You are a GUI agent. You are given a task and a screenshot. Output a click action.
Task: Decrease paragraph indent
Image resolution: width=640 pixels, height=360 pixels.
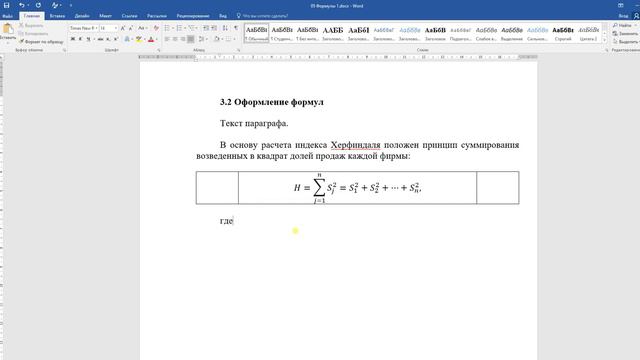click(x=206, y=28)
